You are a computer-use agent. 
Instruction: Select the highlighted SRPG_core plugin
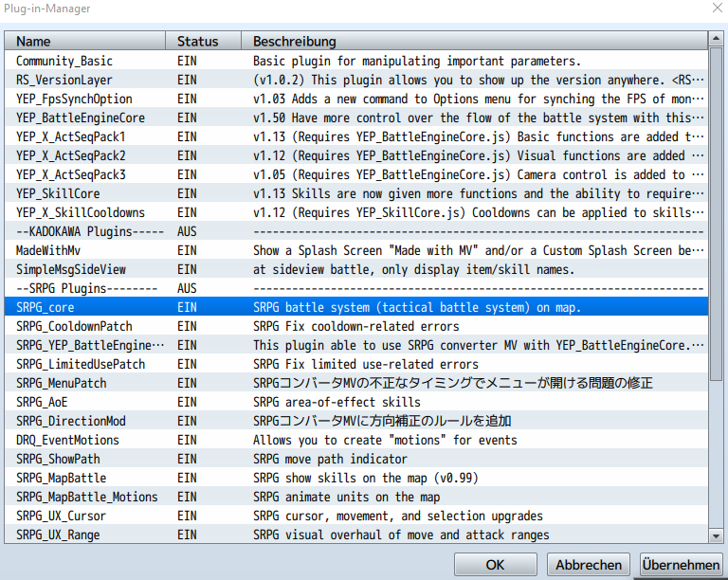point(356,307)
